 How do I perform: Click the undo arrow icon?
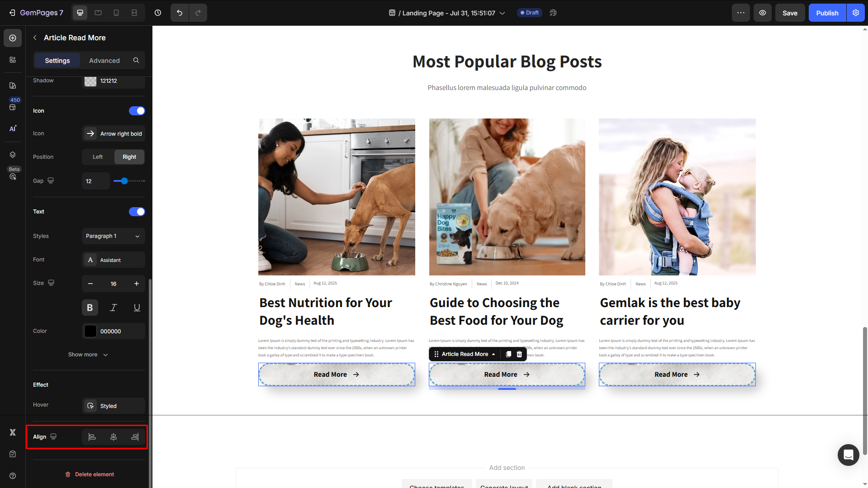(180, 13)
